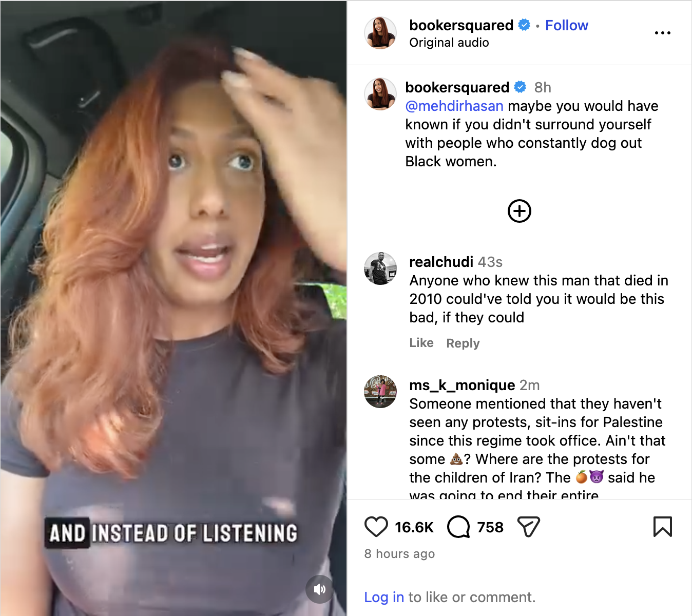The width and height of the screenshot is (692, 616).
Task: Like realchudi's comment
Action: click(x=421, y=343)
